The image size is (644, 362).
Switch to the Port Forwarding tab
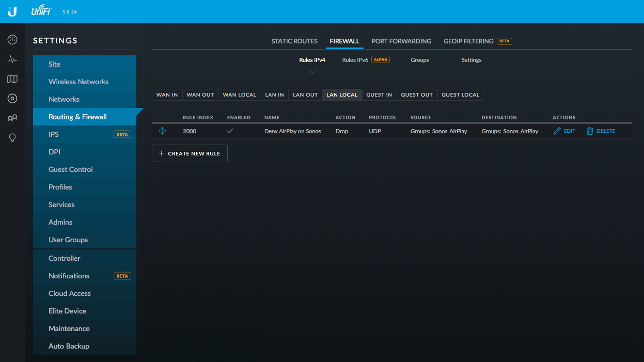tap(401, 41)
